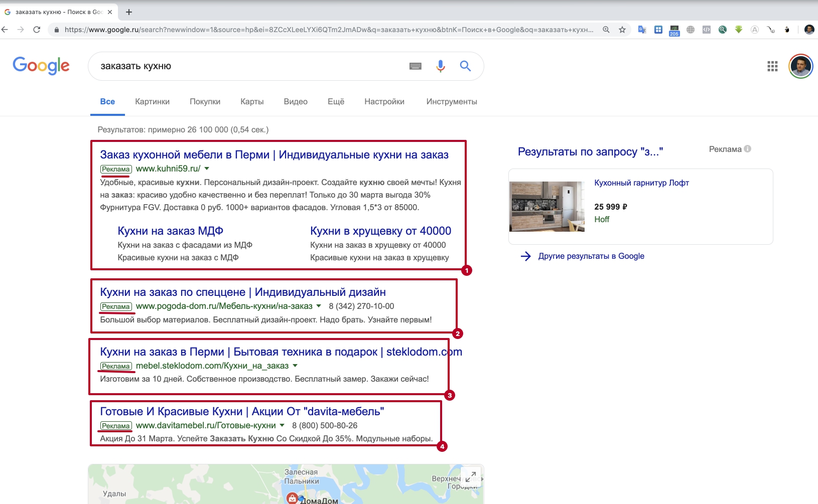The width and height of the screenshot is (818, 504).
Task: Click 'Другие результаты в Google' link
Action: 591,256
